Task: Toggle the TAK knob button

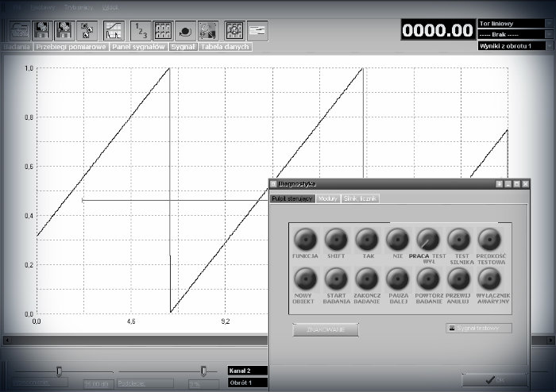Action: [x=366, y=239]
